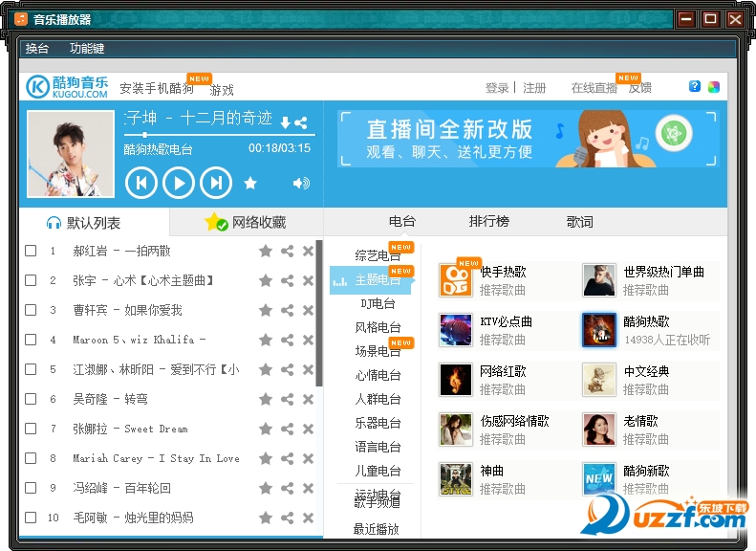The width and height of the screenshot is (756, 551).
Task: Open the 快手热歌 station thumbnail
Action: pyautogui.click(x=456, y=280)
